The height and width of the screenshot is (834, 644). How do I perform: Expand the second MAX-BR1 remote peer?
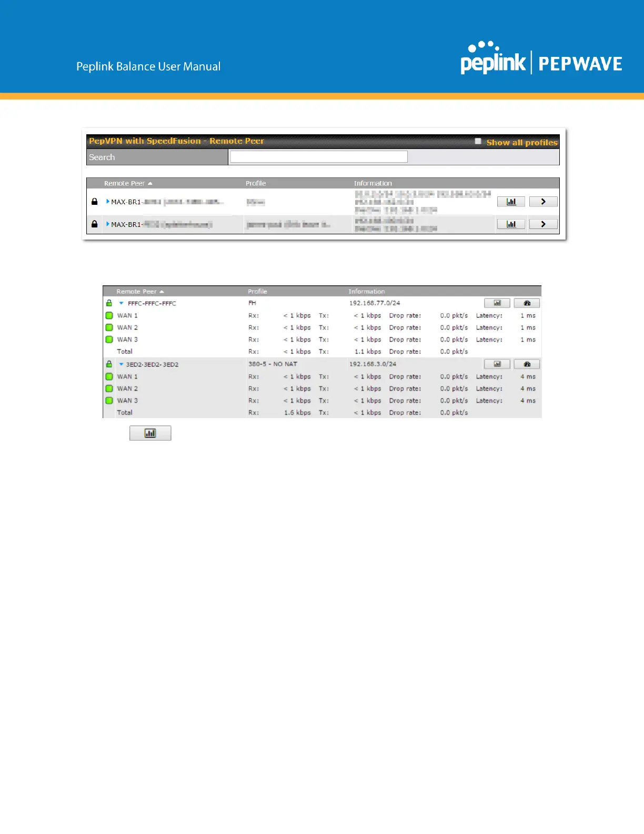(108, 224)
